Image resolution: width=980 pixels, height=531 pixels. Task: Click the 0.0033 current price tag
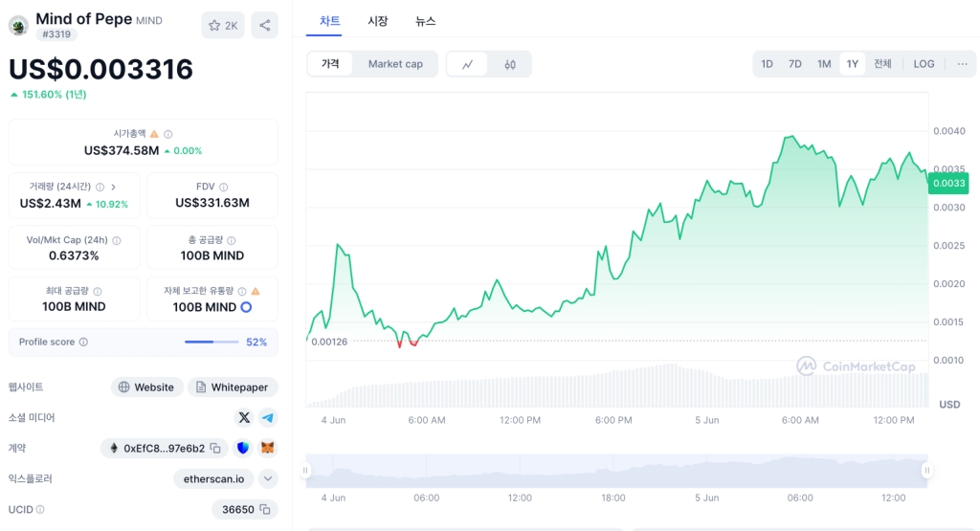pos(948,183)
